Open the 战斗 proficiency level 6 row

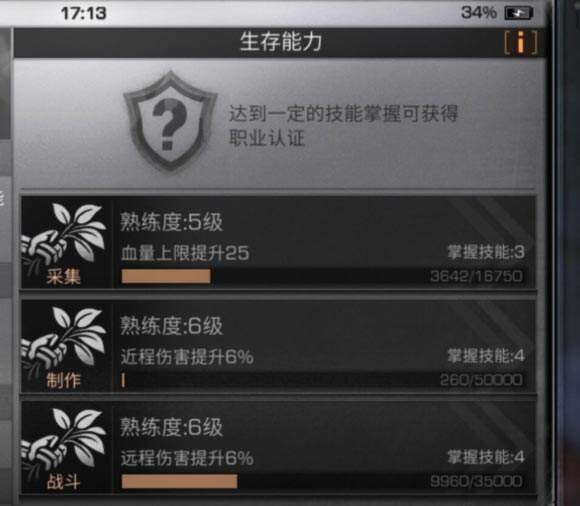(278, 448)
